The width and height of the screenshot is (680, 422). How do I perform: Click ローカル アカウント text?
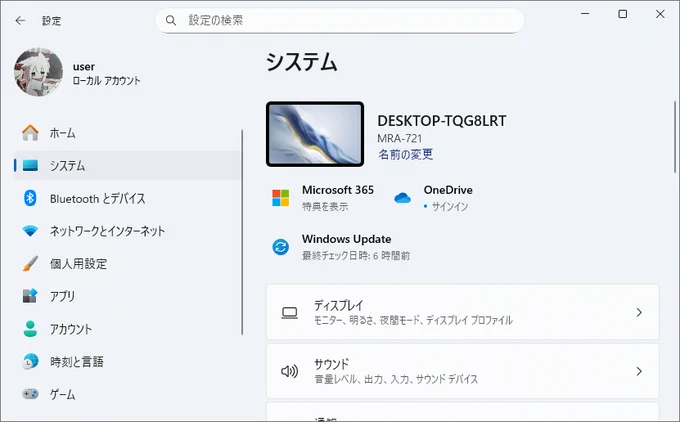[106, 81]
